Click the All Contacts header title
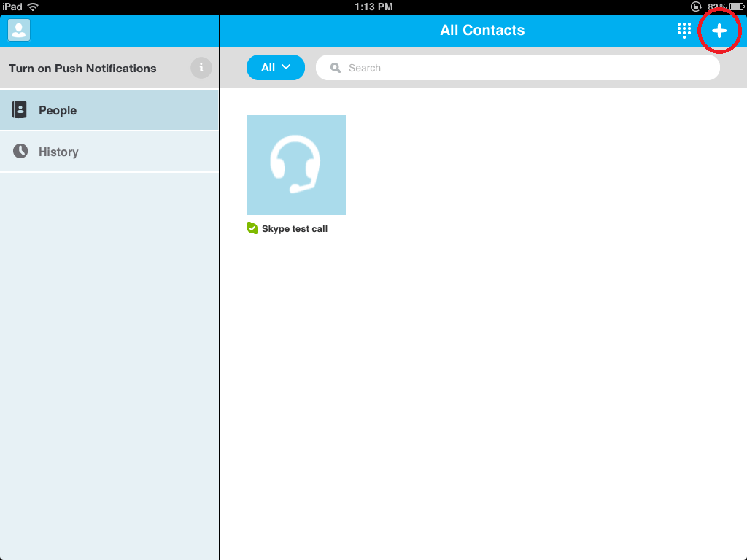 pos(482,30)
